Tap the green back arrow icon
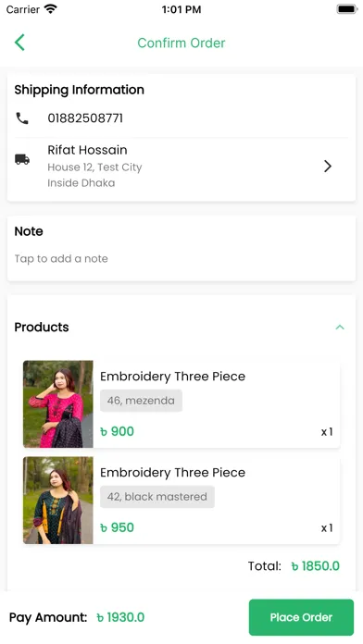363x644 pixels. [19, 43]
